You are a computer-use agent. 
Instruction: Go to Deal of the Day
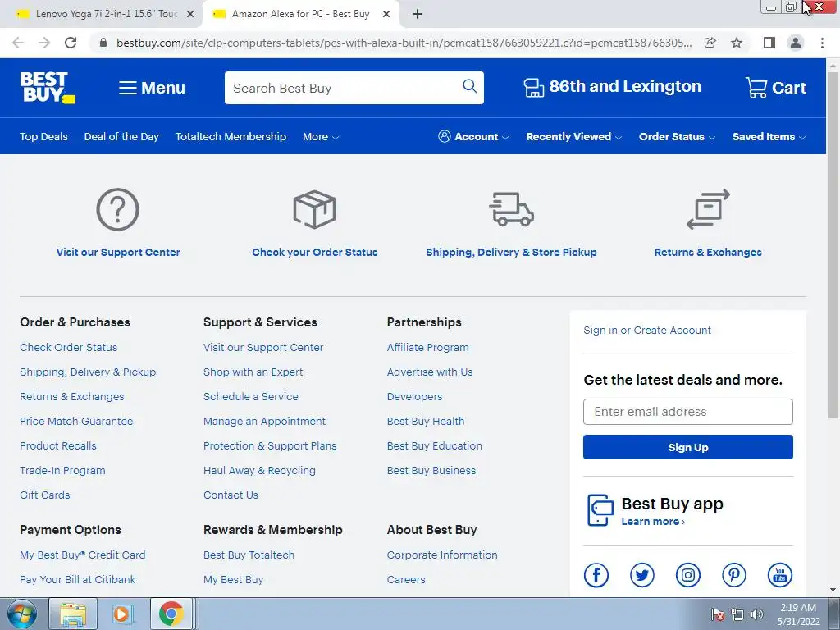[x=121, y=137]
